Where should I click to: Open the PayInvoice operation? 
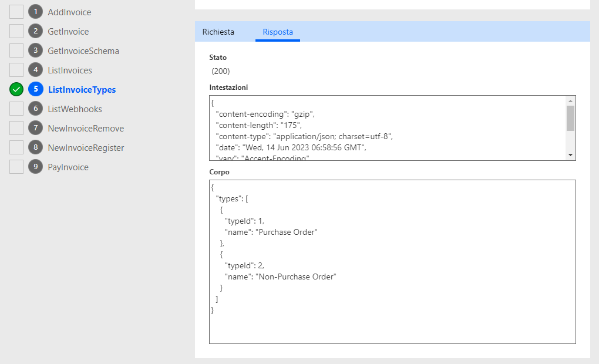[68, 167]
